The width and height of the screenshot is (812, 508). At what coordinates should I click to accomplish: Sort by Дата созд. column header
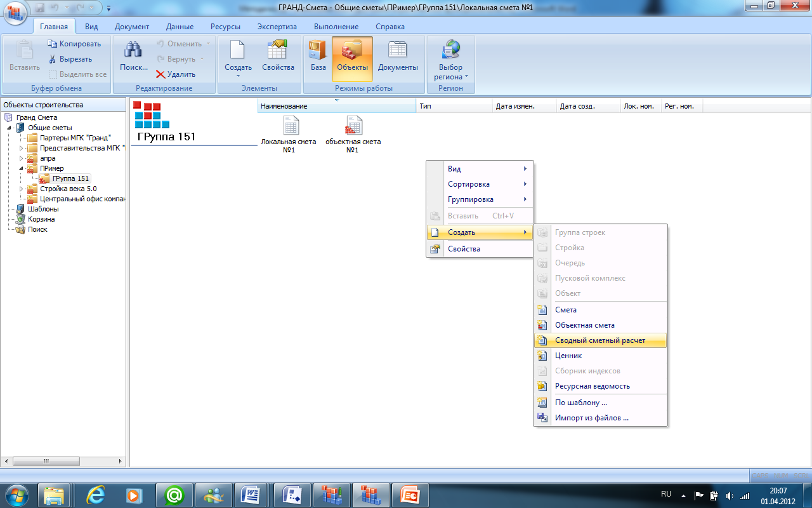pyautogui.click(x=588, y=106)
